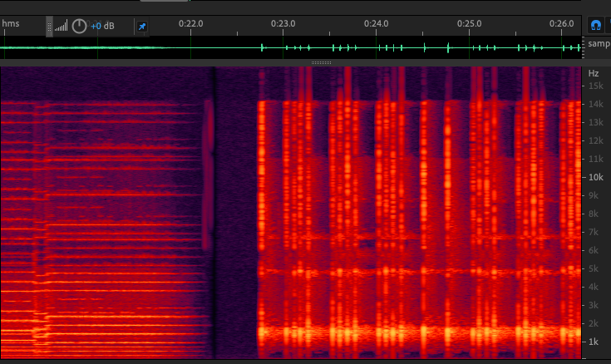This screenshot has height=364, width=611.
Task: Click the sample amplitude scale label
Action: (x=599, y=43)
